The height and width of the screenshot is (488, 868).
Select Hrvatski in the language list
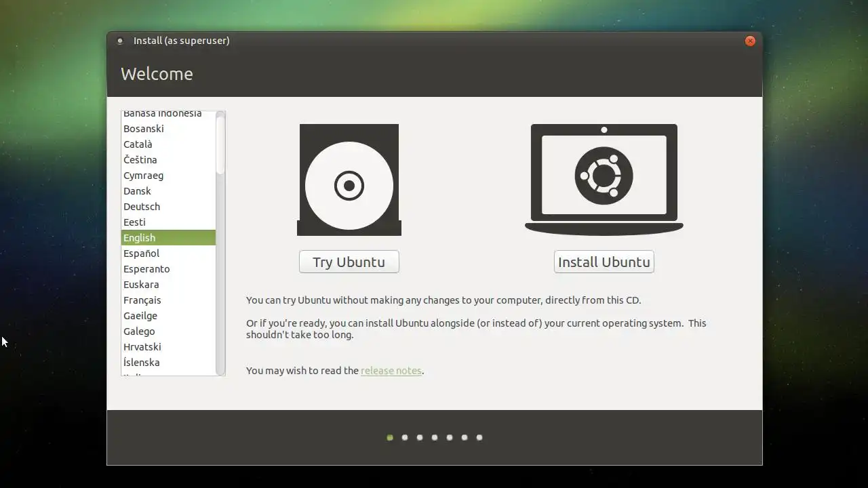tap(168, 347)
